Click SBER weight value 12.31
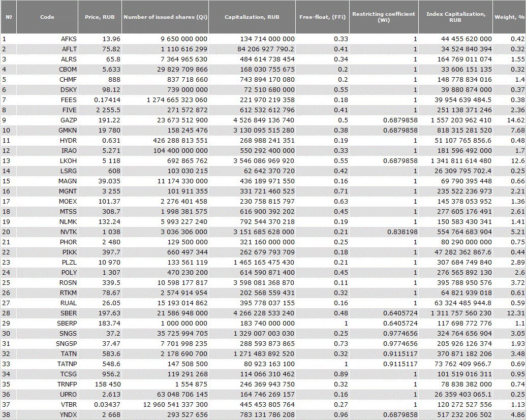Viewport: 526px width, 420px height. point(516,313)
